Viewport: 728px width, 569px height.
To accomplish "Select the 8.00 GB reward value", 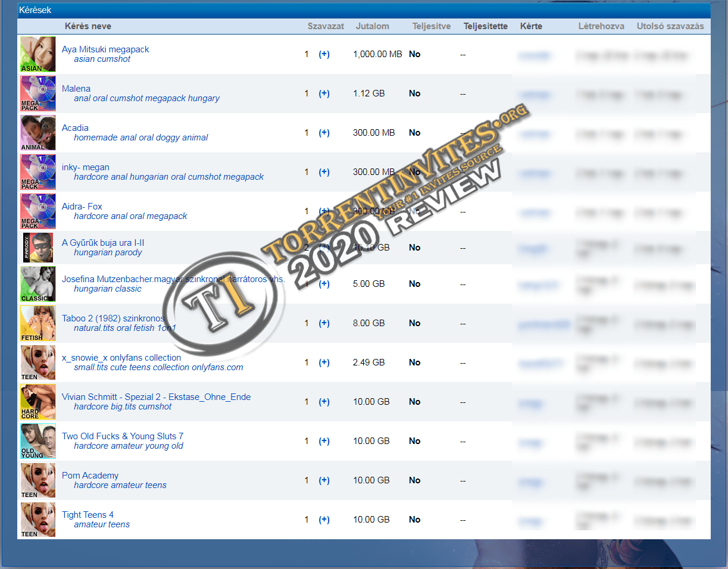I will pyautogui.click(x=369, y=323).
